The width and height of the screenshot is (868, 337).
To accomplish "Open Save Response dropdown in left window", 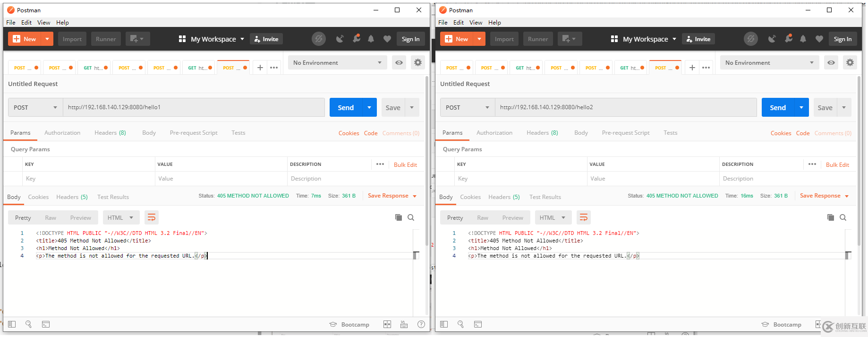I will tap(392, 196).
